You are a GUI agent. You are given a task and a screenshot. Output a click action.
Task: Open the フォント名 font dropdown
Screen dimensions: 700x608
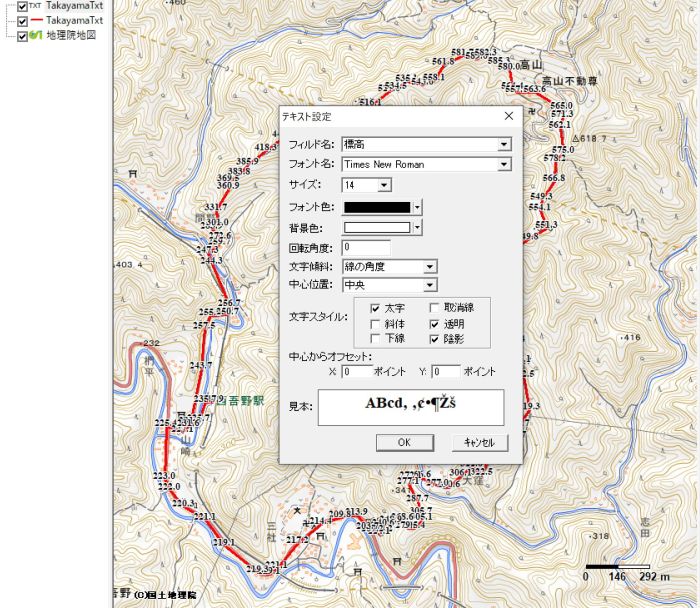(504, 165)
